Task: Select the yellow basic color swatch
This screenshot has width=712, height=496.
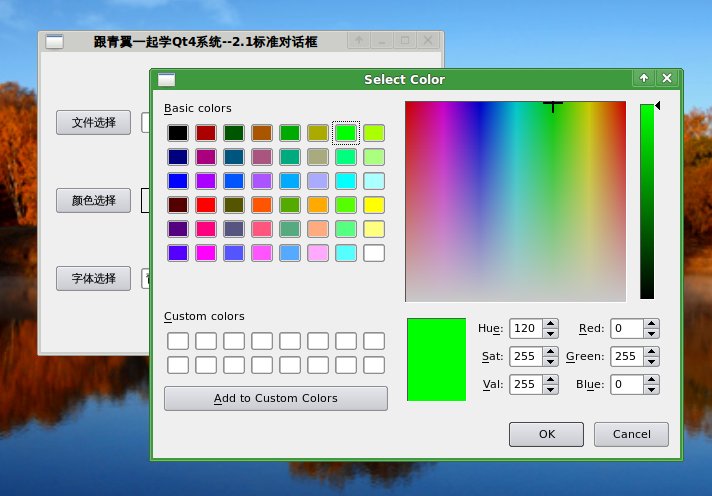Action: tap(374, 205)
